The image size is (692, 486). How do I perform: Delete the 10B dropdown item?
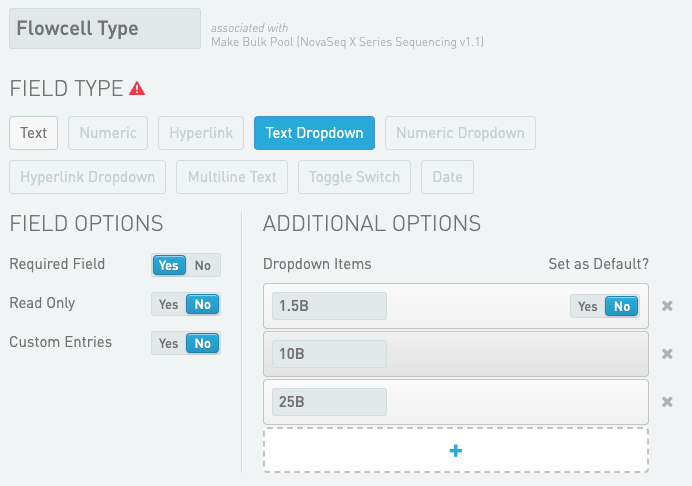667,354
